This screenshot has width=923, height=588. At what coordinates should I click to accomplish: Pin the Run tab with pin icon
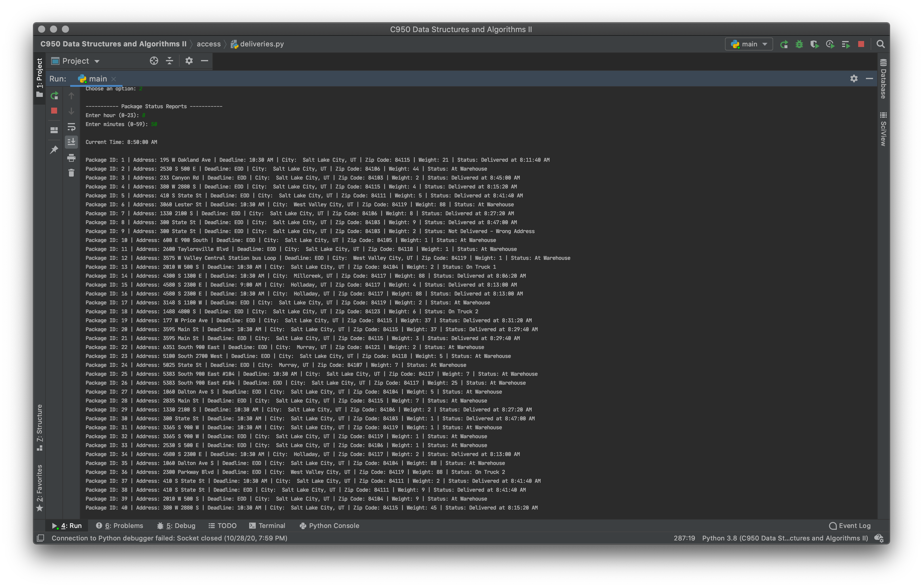pyautogui.click(x=54, y=150)
